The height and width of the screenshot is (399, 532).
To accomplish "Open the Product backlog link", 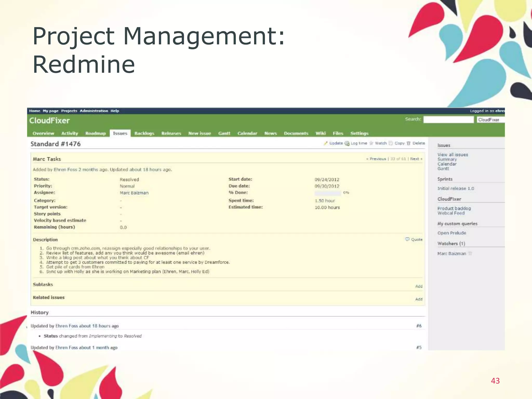I will point(454,208).
